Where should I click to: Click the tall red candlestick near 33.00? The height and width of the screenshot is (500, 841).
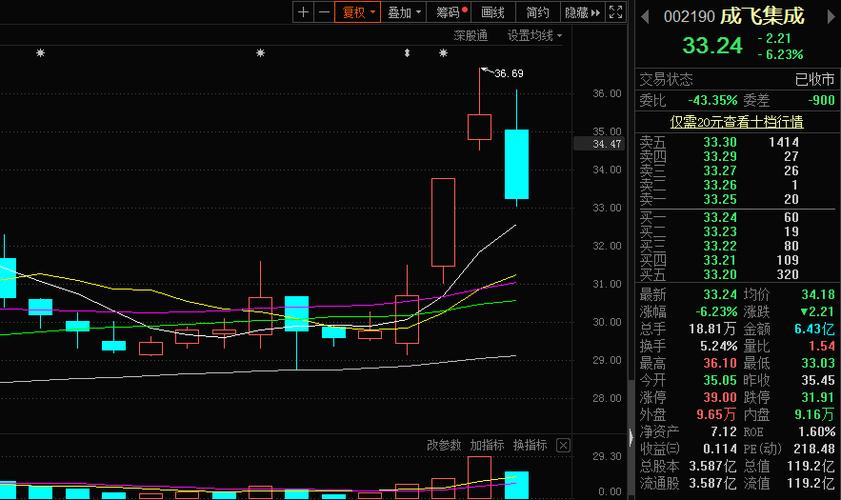pos(443,222)
